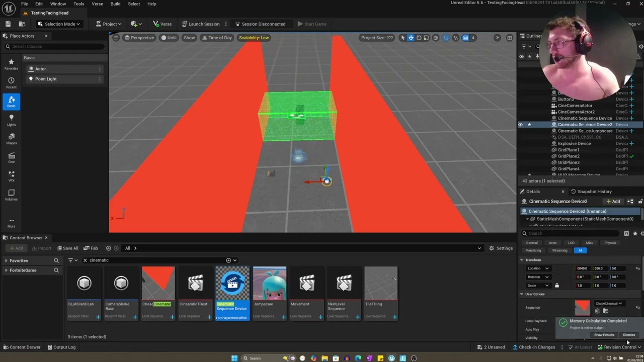The image size is (644, 362).
Task: Open the Windows Start button
Action: (x=234, y=358)
